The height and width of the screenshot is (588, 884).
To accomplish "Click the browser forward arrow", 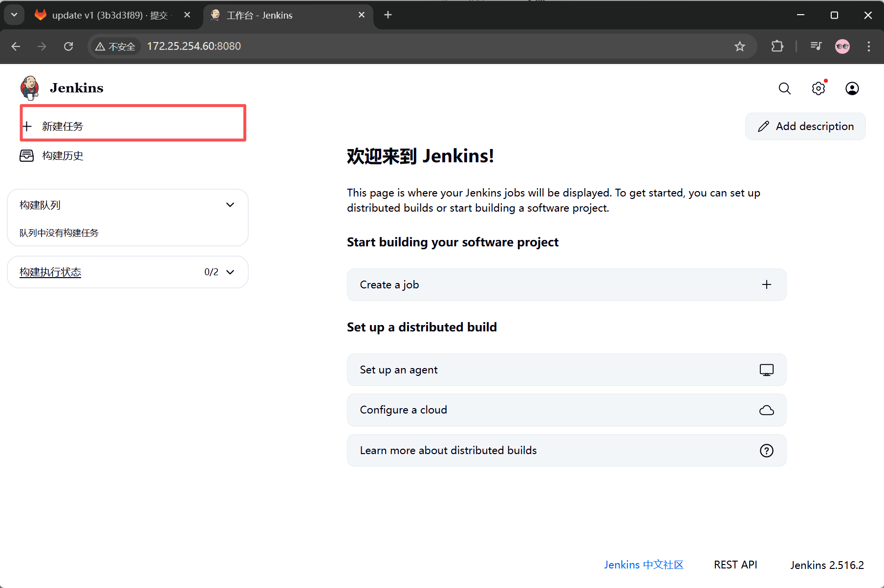I will pyautogui.click(x=42, y=46).
